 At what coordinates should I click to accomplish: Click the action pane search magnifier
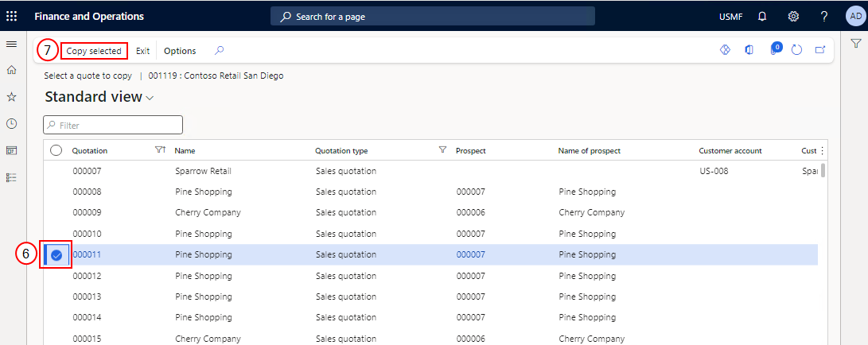(220, 50)
